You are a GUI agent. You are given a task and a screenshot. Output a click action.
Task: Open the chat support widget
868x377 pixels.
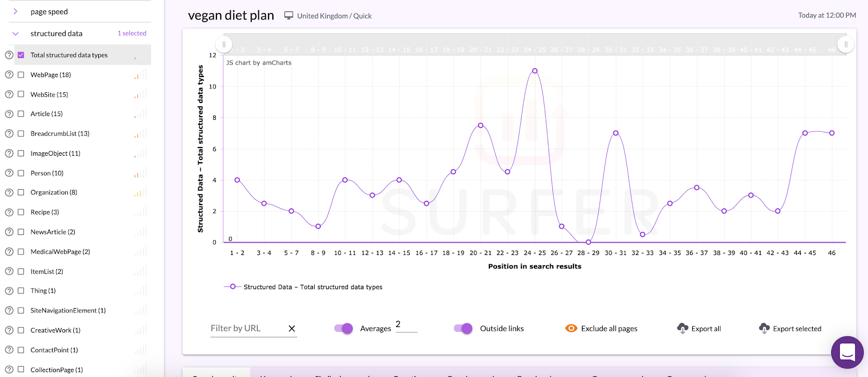847,352
